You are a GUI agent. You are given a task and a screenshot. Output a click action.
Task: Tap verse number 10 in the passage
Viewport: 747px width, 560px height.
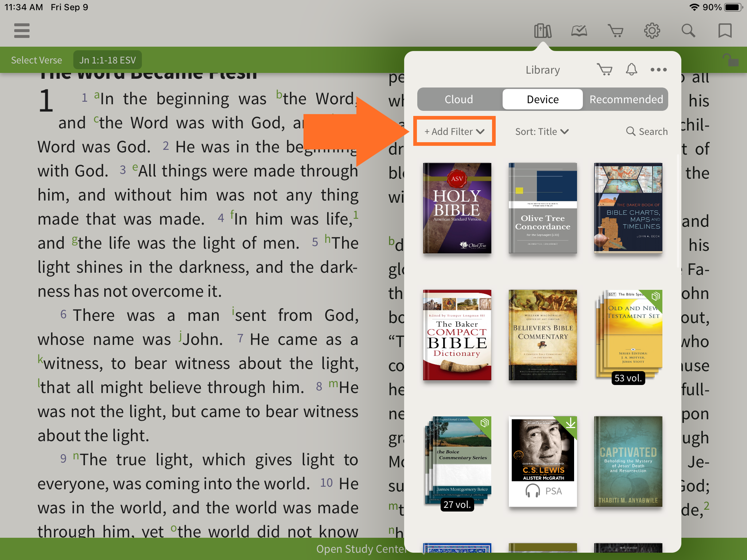[326, 483]
